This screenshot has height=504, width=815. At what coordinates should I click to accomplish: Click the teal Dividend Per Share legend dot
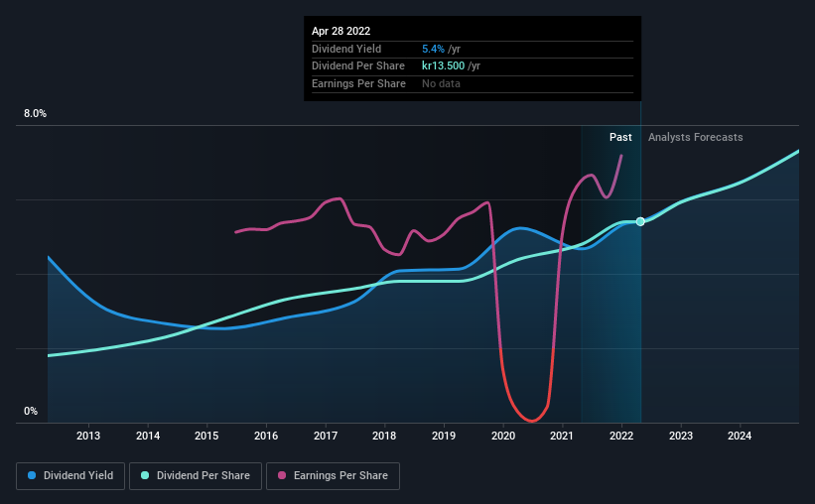(145, 476)
